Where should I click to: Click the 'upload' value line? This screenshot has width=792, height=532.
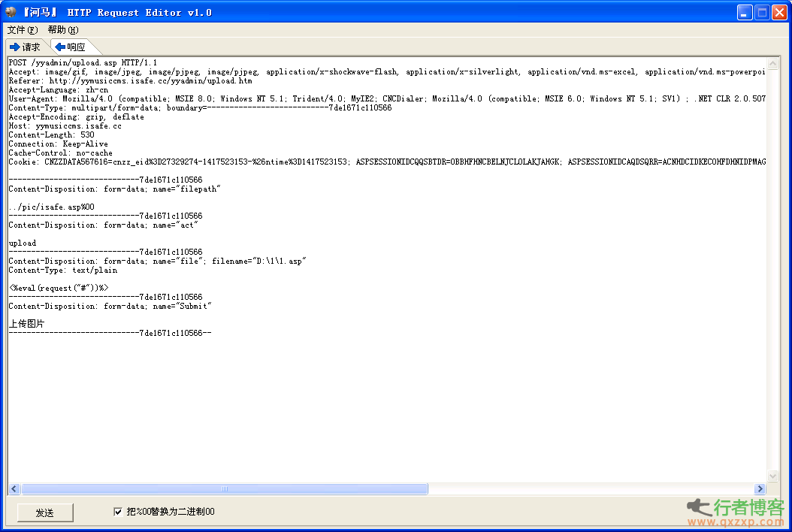[23, 243]
